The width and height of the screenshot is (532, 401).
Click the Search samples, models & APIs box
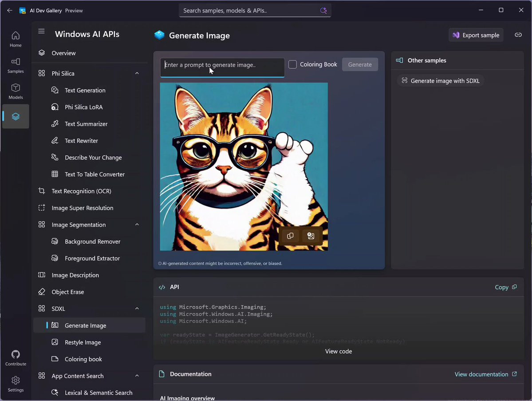(255, 11)
